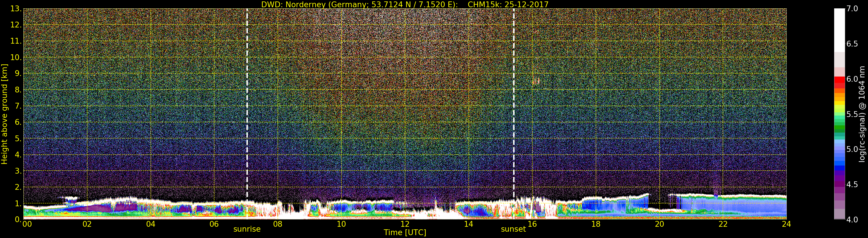Screen dimensions: 868x238
Task: Click the time axis tick label '20'
Action: 659,224
